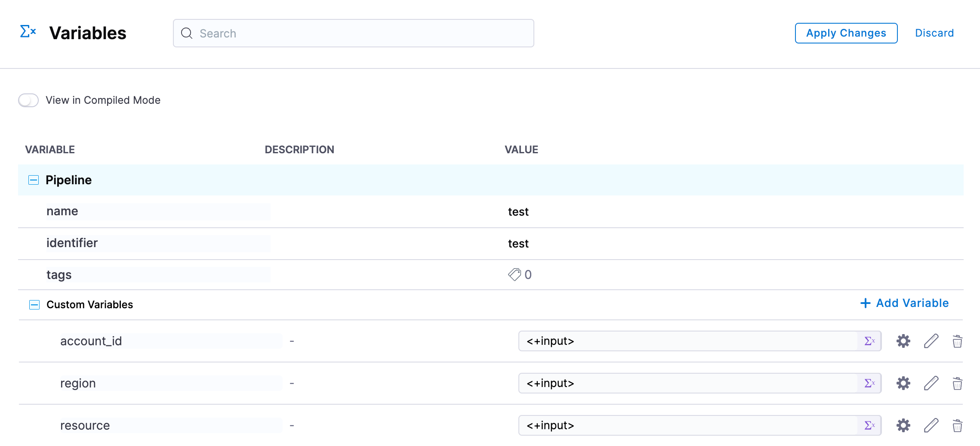Click the Apply Changes button

(846, 33)
